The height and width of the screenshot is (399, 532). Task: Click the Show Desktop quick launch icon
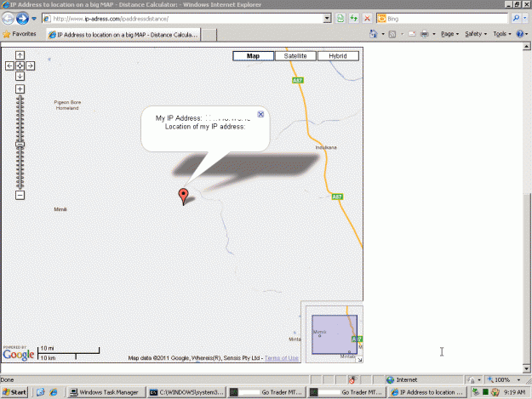[x=40, y=392]
